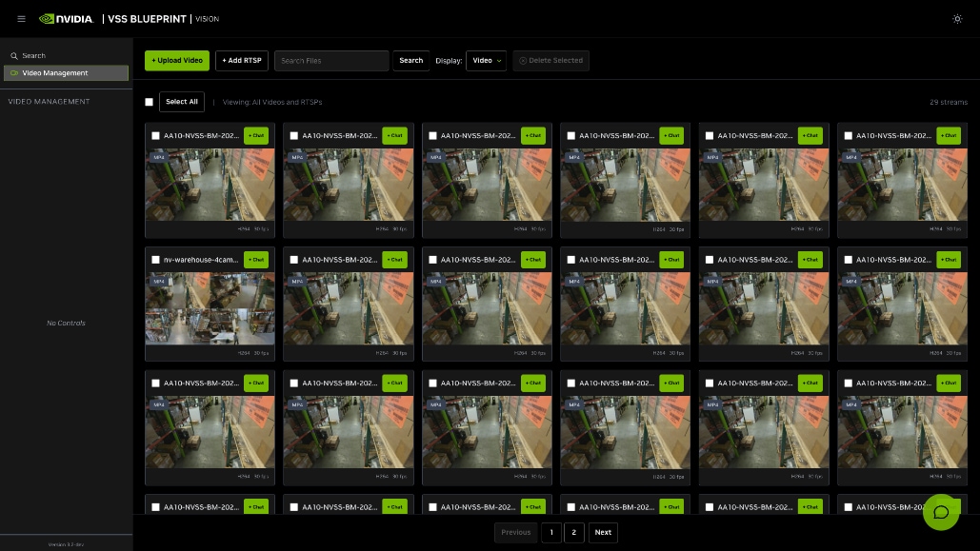Click the 29 streams count text
This screenshot has width=980, height=551.
949,102
